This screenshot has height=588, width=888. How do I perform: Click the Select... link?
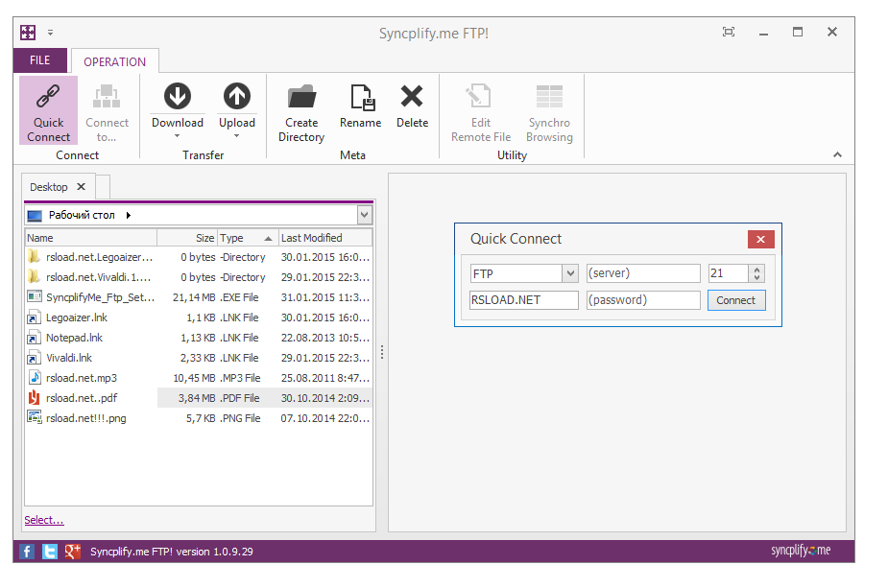[x=44, y=520]
